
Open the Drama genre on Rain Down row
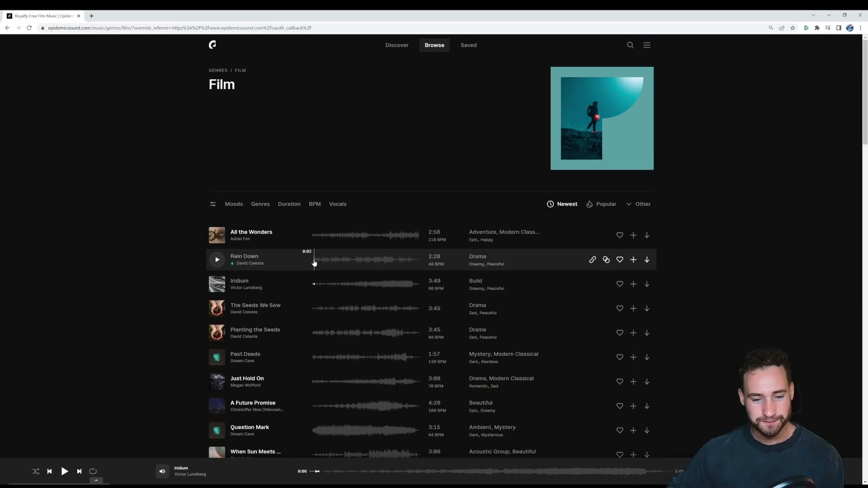pyautogui.click(x=477, y=256)
